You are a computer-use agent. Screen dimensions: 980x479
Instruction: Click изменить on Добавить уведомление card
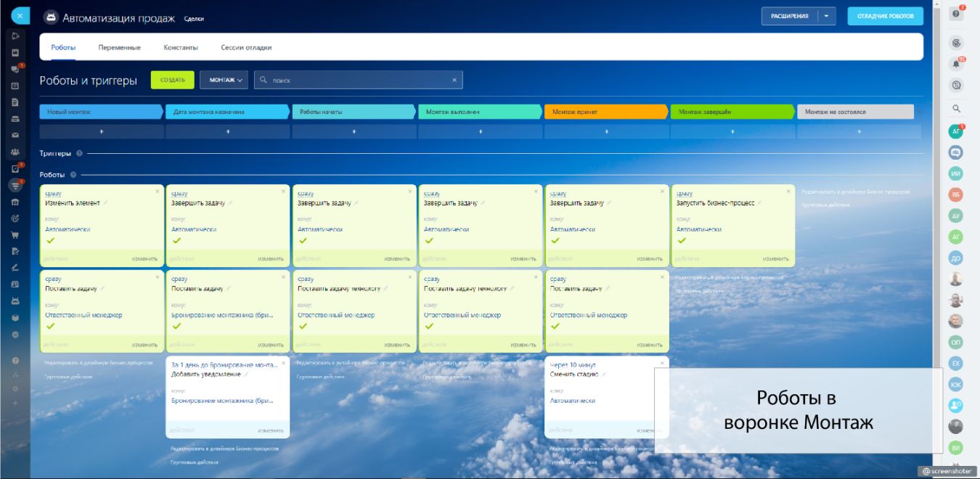coord(271,430)
